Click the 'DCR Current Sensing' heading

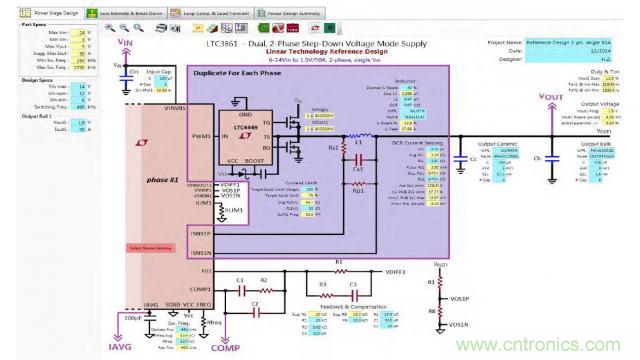417,143
